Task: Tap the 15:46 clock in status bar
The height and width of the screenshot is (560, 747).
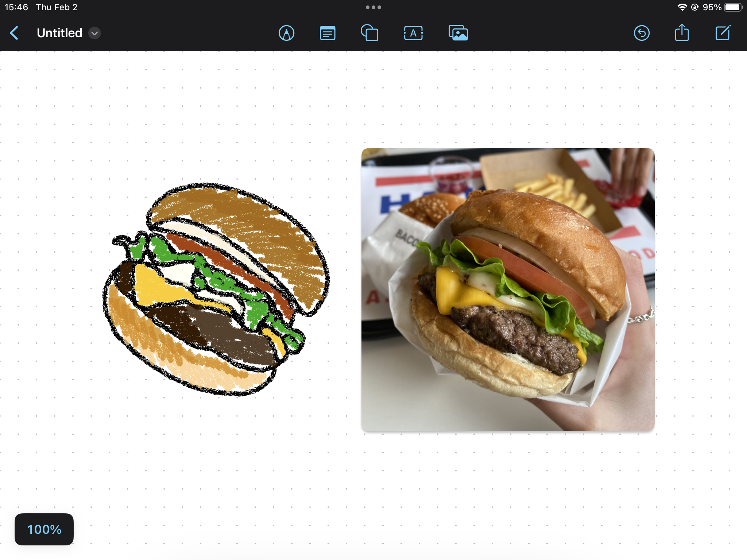Action: click(x=16, y=7)
